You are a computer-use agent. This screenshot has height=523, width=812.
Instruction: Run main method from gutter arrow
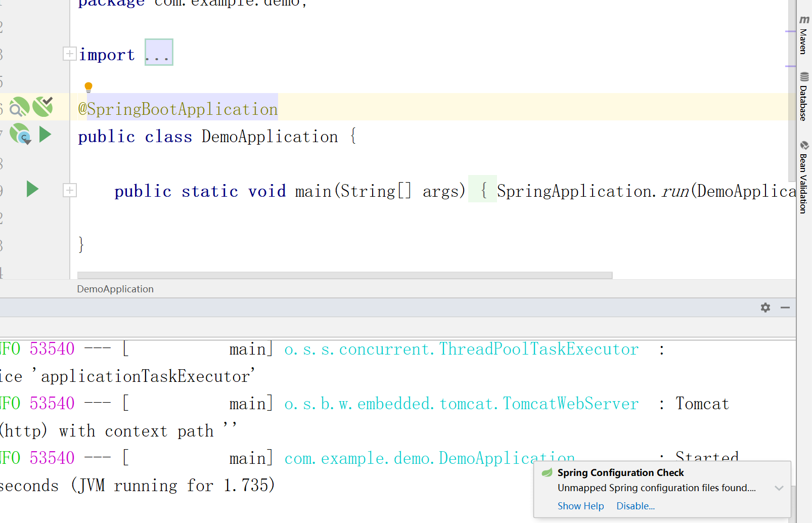(32, 189)
